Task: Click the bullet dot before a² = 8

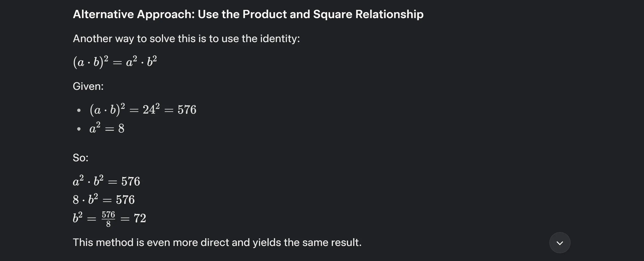Action: (x=79, y=129)
